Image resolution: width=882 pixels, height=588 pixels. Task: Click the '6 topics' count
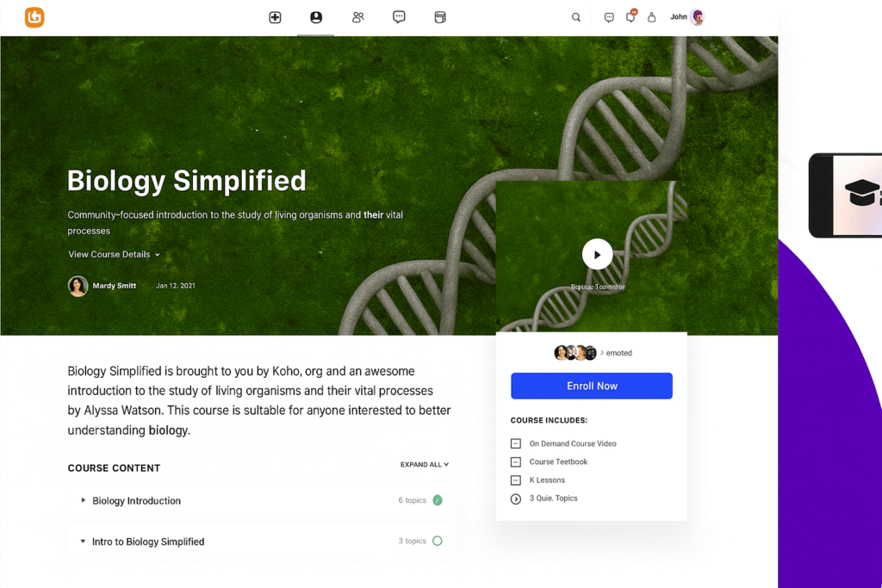pyautogui.click(x=413, y=500)
